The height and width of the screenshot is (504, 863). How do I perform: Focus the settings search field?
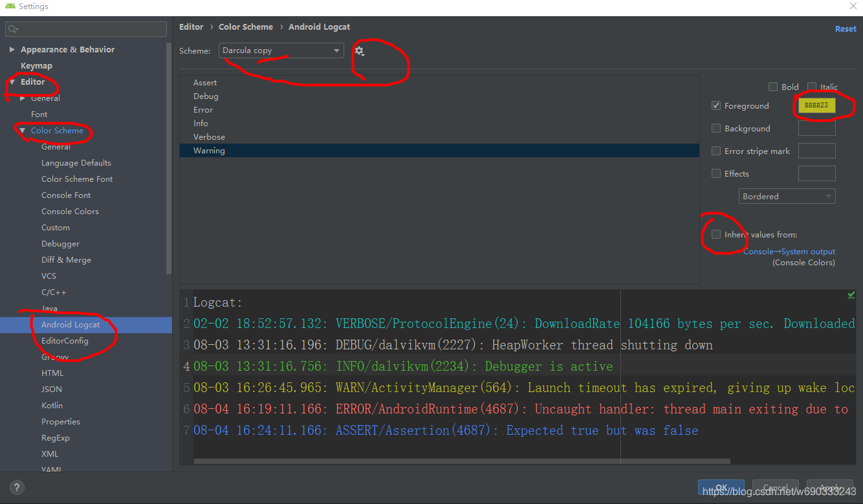tap(86, 29)
